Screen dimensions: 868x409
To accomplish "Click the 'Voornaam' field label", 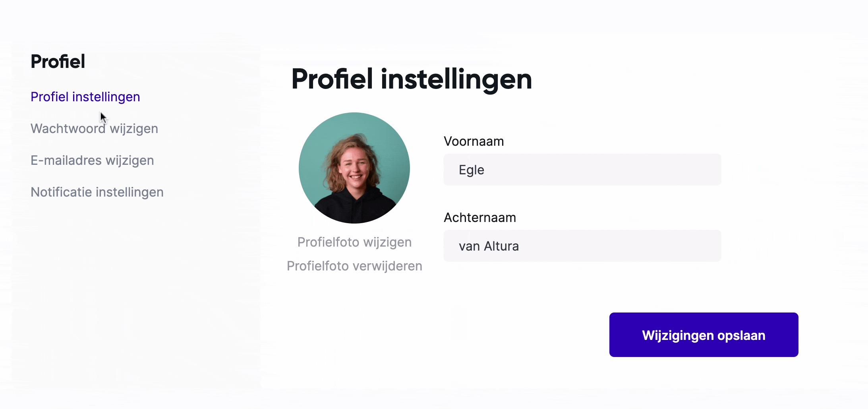I will pos(474,141).
